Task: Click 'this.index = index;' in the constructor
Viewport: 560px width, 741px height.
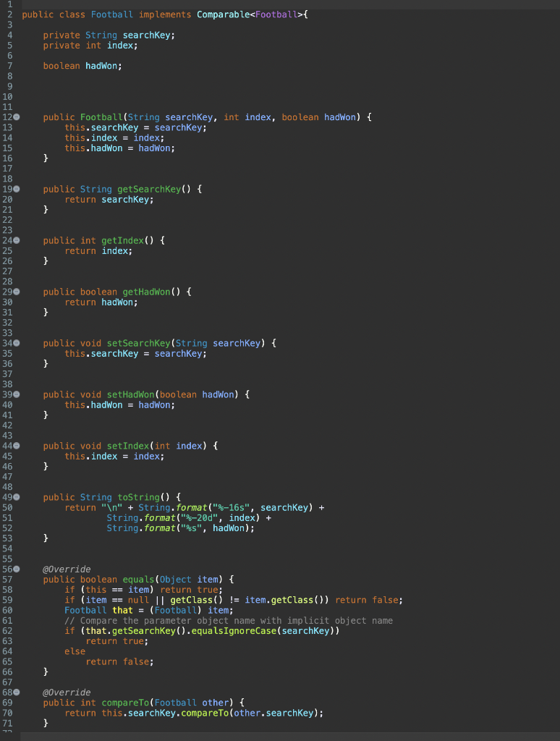Action: (114, 138)
